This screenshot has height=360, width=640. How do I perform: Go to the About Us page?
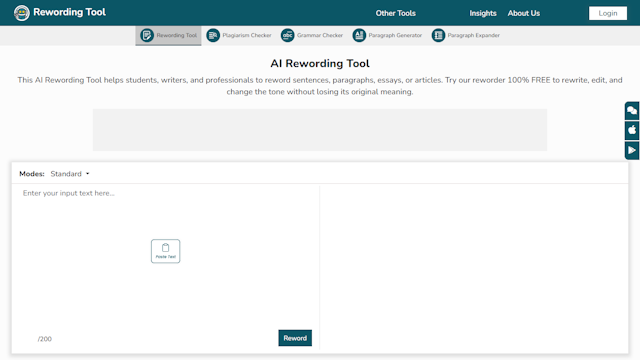(524, 13)
